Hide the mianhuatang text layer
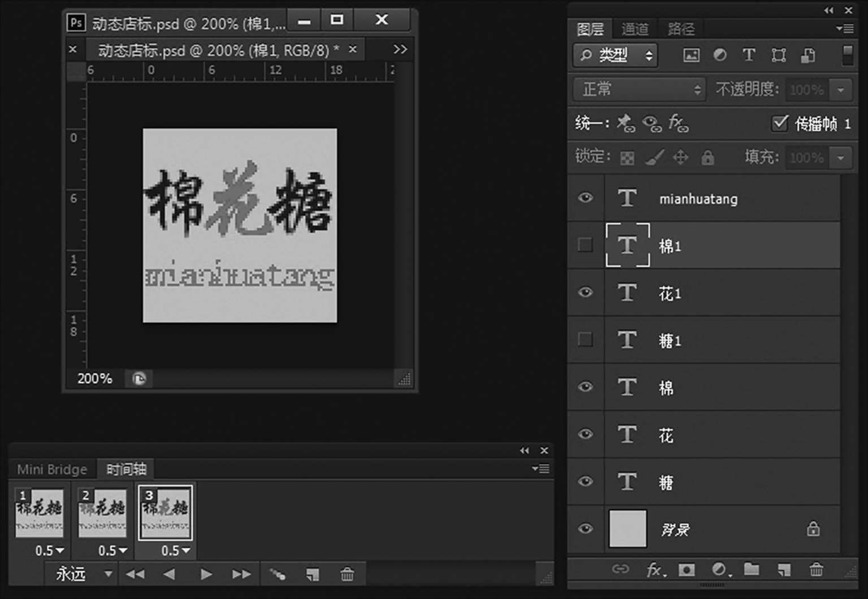 click(585, 198)
